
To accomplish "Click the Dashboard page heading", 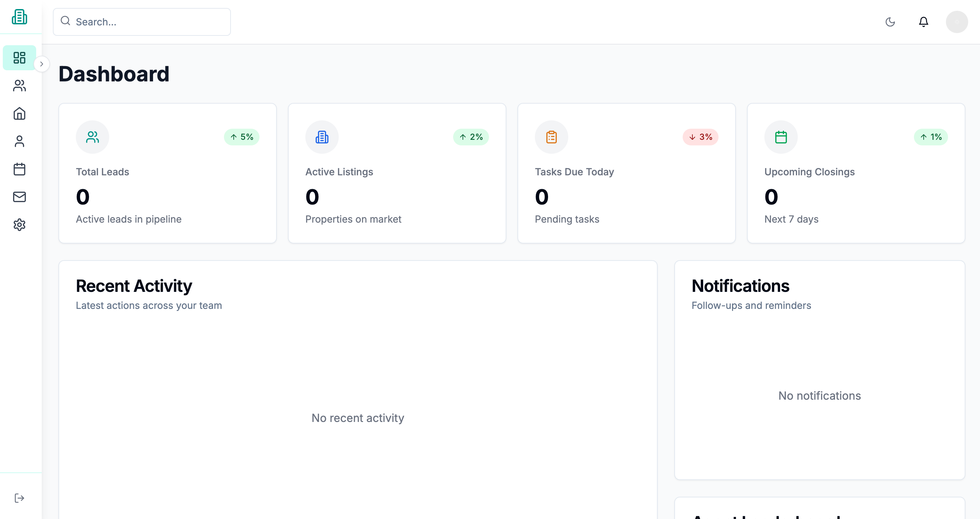I will coord(114,74).
